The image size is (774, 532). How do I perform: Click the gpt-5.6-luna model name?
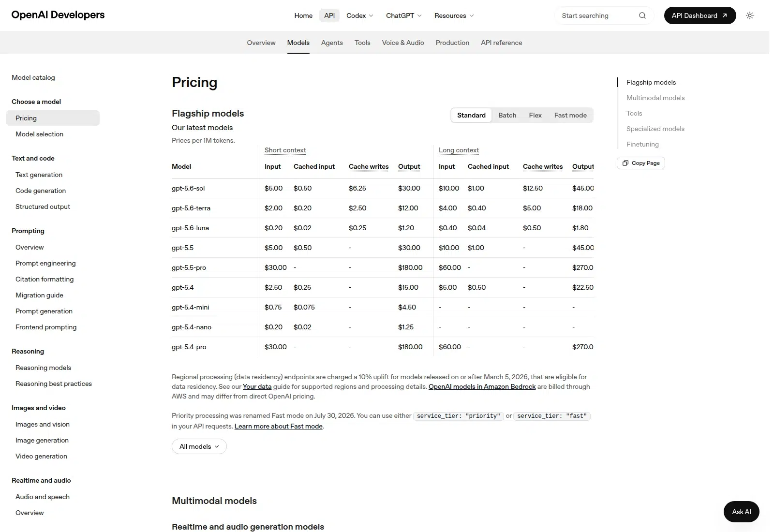[190, 228]
